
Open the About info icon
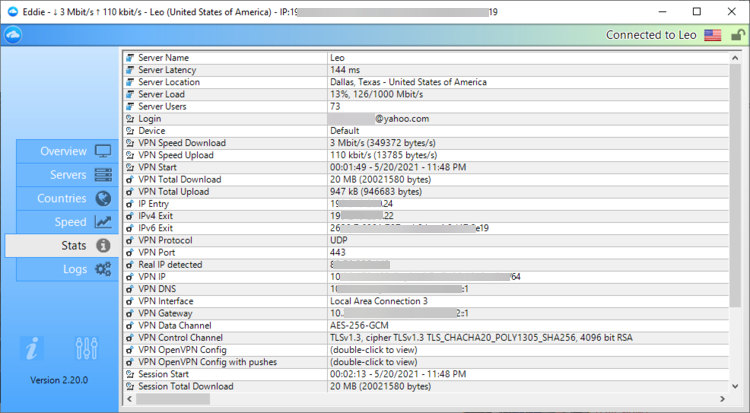pyautogui.click(x=33, y=348)
